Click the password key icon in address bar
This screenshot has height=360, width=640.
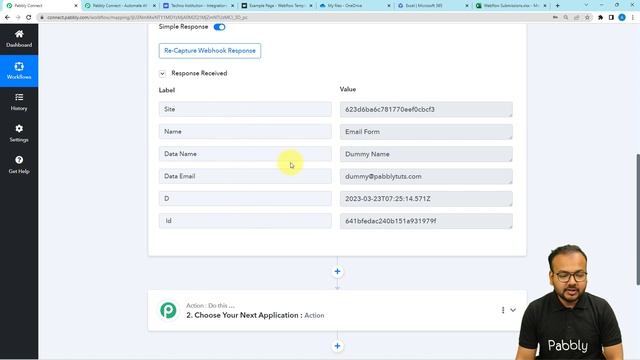(555, 18)
